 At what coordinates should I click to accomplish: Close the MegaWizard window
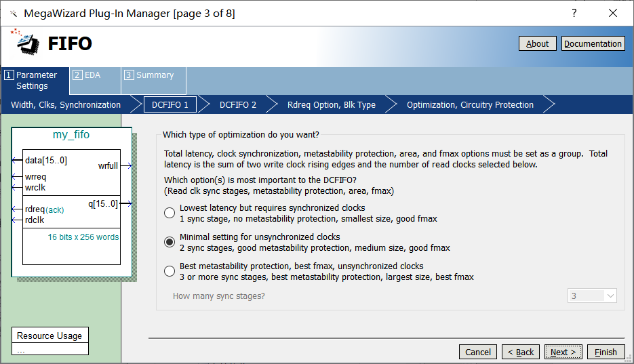coord(613,13)
